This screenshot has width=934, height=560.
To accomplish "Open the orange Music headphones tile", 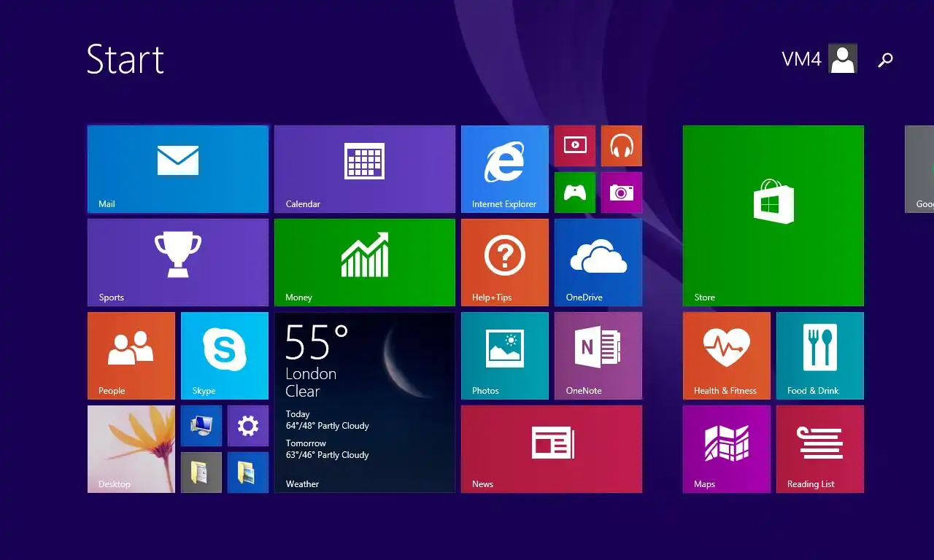I will coord(622,146).
